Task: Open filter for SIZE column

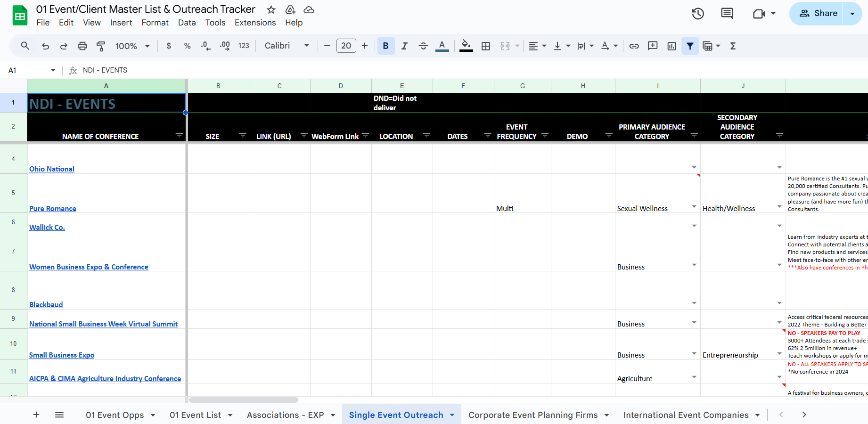Action: coord(243,136)
